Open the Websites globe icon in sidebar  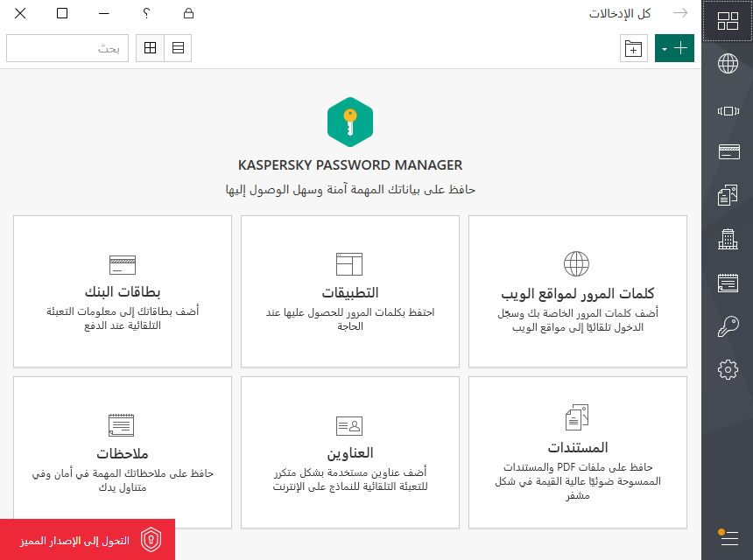tap(728, 63)
